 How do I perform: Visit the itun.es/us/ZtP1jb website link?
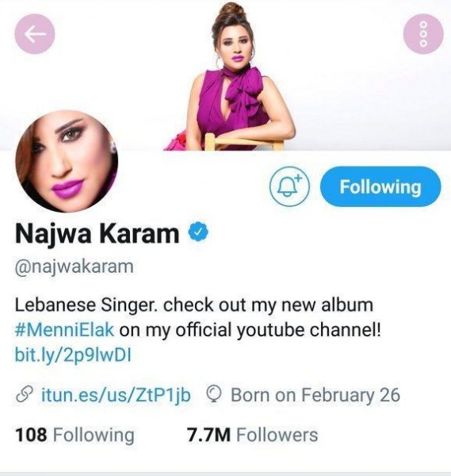(116, 395)
